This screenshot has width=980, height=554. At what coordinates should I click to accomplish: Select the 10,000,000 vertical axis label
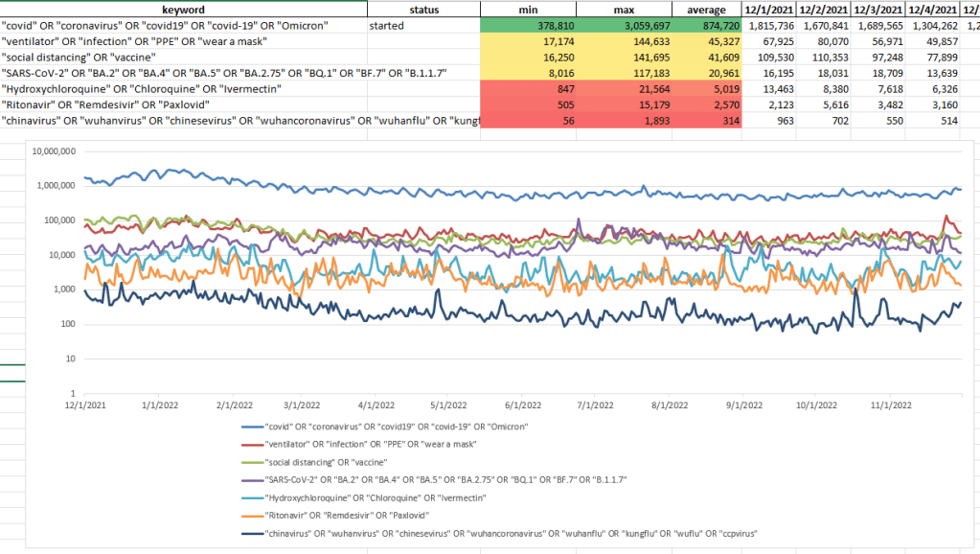click(53, 151)
